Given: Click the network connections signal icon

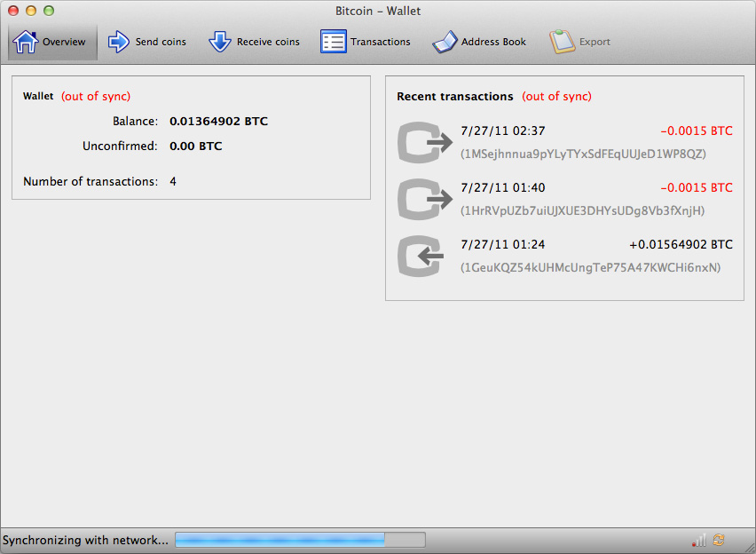Looking at the screenshot, I should tap(698, 540).
